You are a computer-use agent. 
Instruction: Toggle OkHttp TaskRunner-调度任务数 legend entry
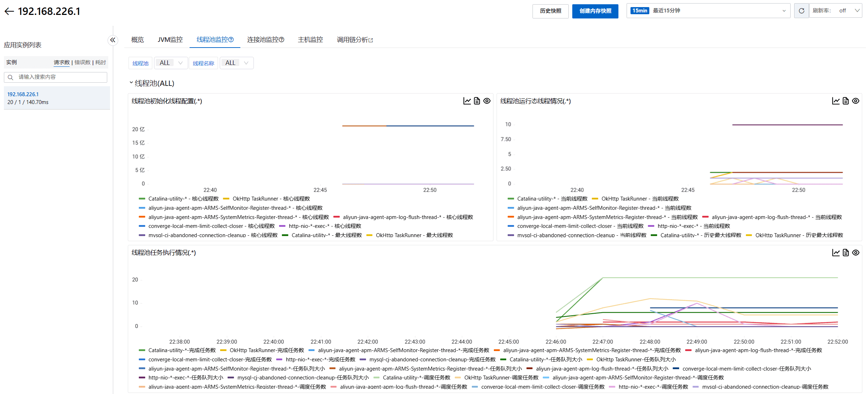click(x=497, y=378)
